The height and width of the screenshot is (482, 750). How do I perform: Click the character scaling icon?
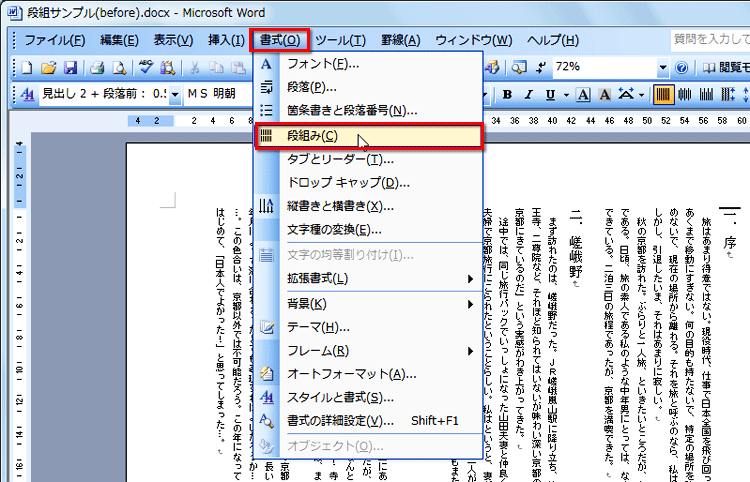(x=626, y=94)
